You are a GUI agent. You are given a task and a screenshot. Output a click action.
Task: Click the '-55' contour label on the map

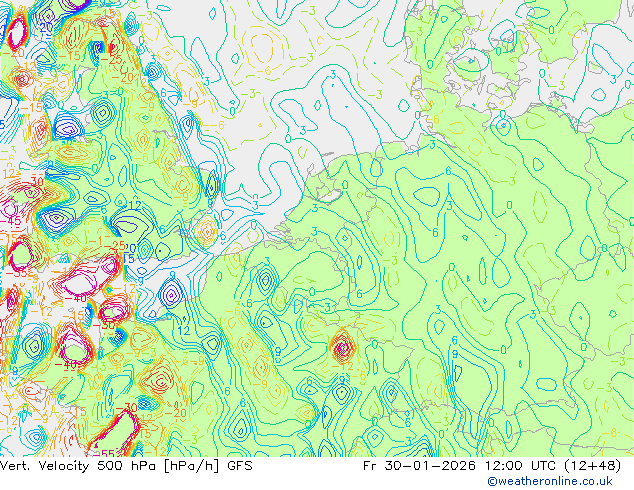(105, 453)
